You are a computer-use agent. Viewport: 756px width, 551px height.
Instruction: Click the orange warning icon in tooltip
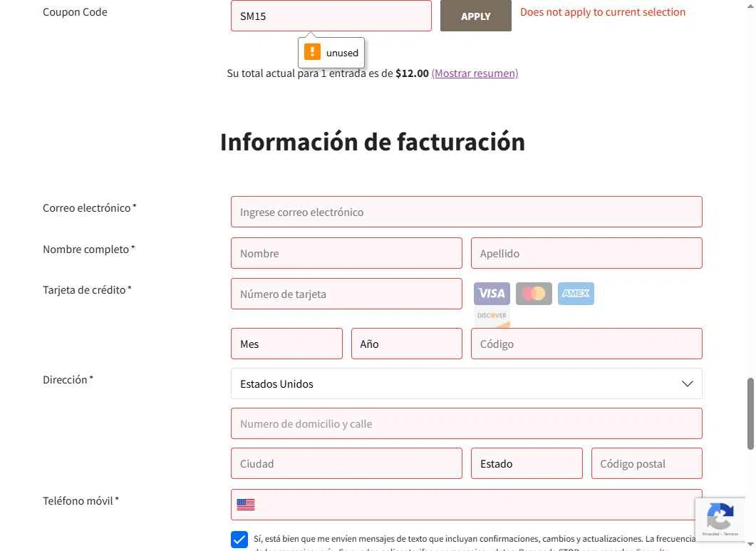click(312, 51)
